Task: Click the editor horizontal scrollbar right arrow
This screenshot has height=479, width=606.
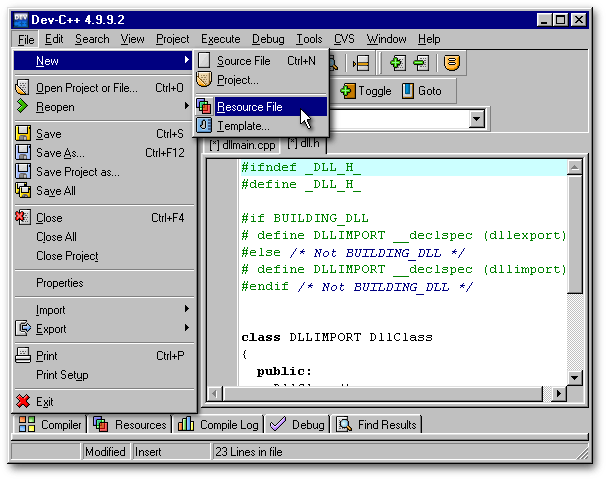Action: [x=558, y=394]
